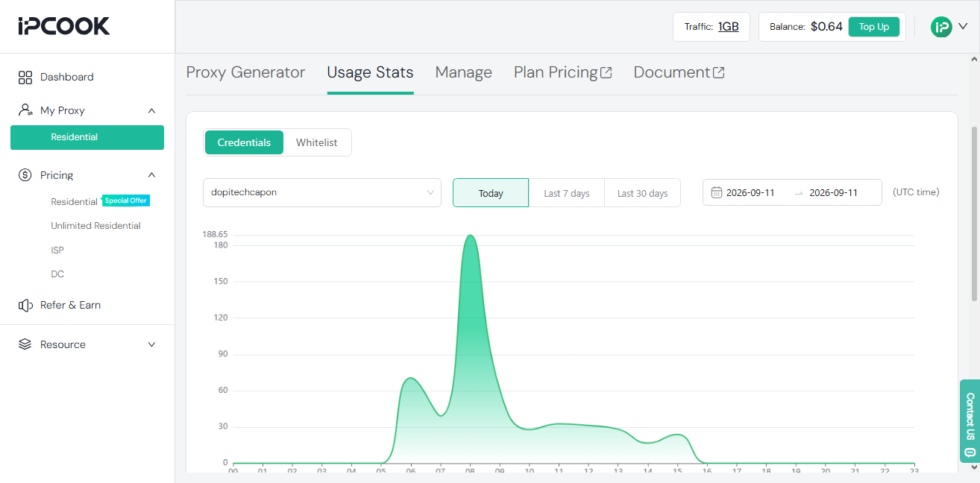Click the end date 2026-09-11 field
The width and height of the screenshot is (980, 483).
coord(833,192)
